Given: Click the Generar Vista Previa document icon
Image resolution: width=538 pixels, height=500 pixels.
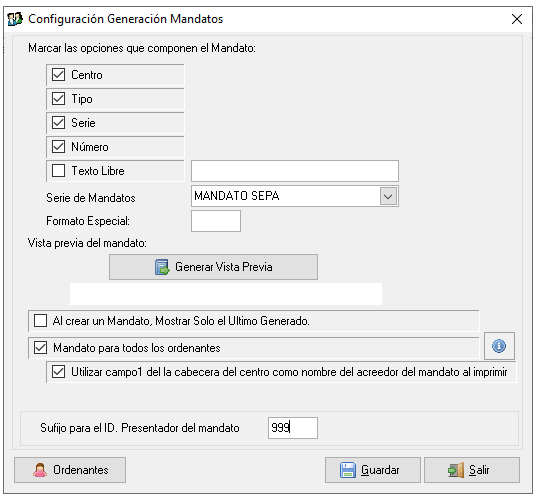Looking at the screenshot, I should pyautogui.click(x=162, y=267).
